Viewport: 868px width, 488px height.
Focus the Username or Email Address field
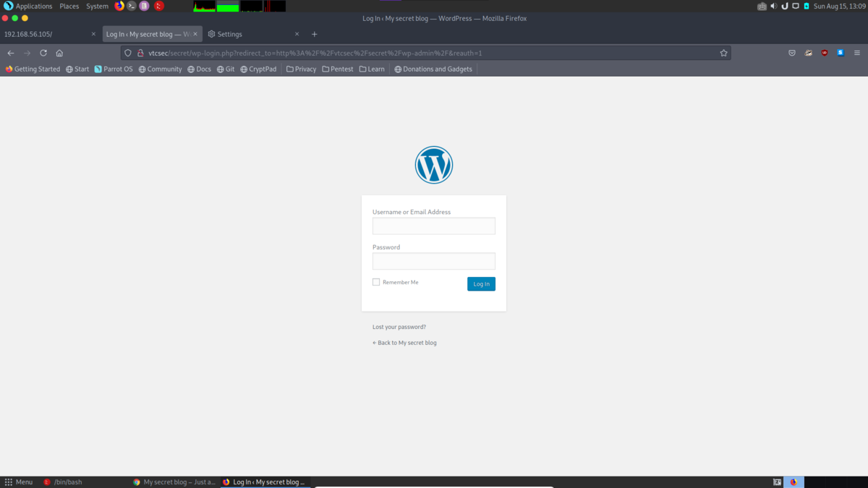434,226
